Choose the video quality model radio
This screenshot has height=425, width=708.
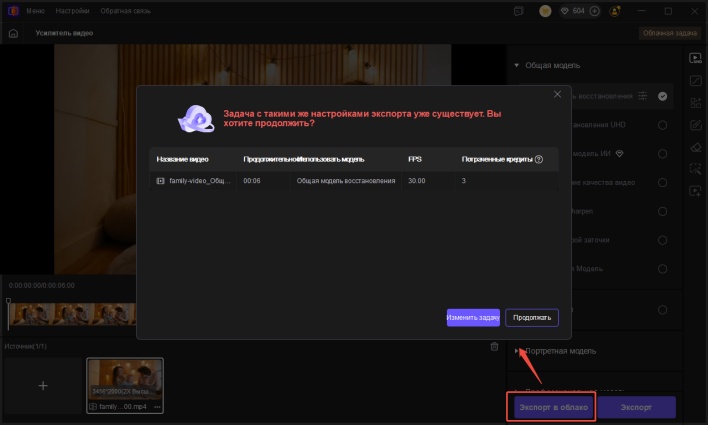tap(662, 183)
